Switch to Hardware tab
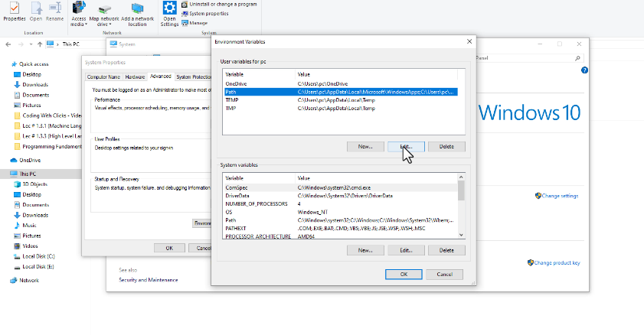The height and width of the screenshot is (335, 644). (135, 76)
